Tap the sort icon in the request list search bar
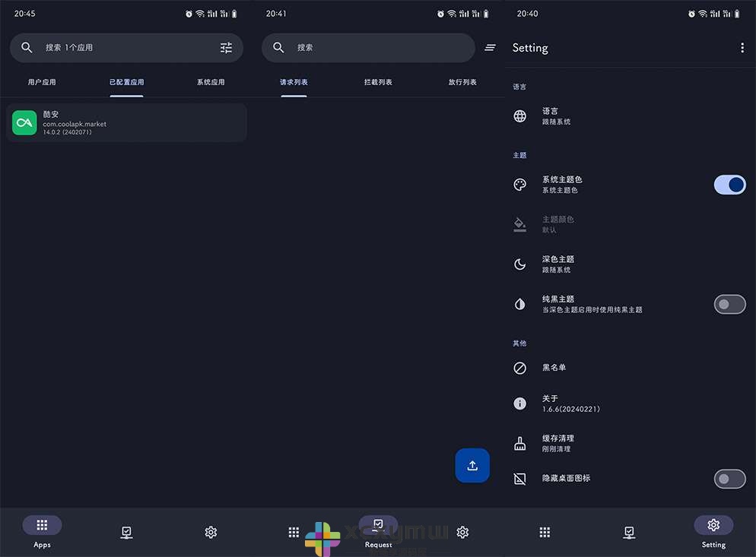Image resolution: width=756 pixels, height=557 pixels. pyautogui.click(x=490, y=47)
